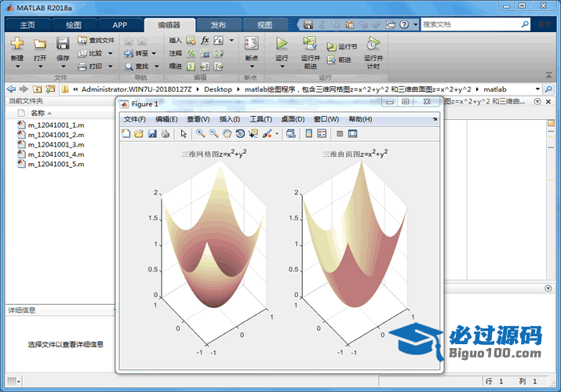Click the 打开 (Open) folder icon
Image resolution: width=561 pixels, height=392 pixels.
point(40,44)
